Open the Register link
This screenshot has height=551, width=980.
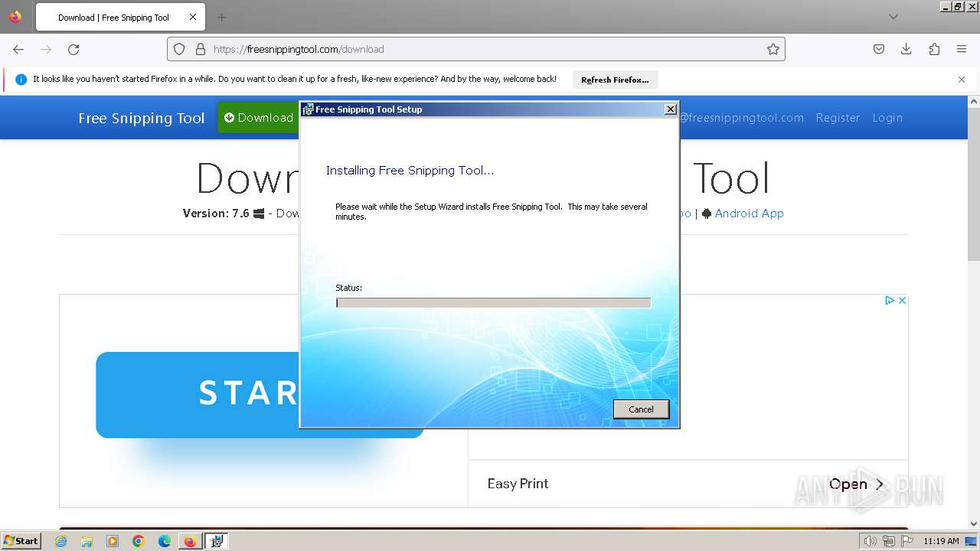point(838,118)
